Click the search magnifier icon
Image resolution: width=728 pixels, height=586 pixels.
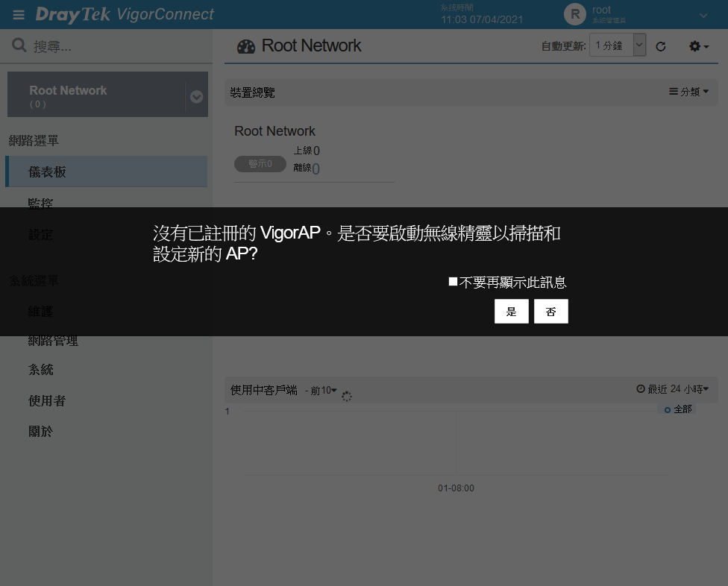click(x=19, y=46)
